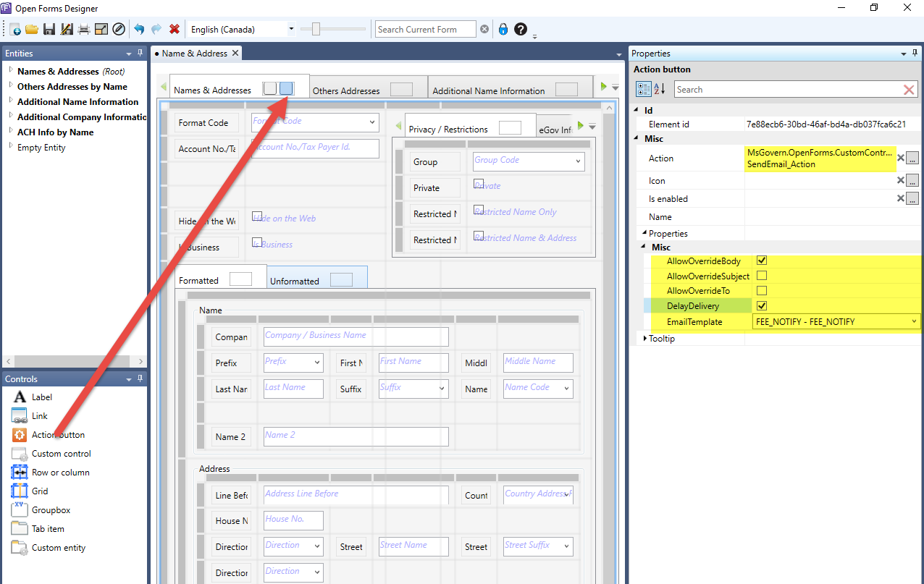Switch to the Others Addresses tab
This screenshot has height=584, width=924.
click(x=346, y=90)
